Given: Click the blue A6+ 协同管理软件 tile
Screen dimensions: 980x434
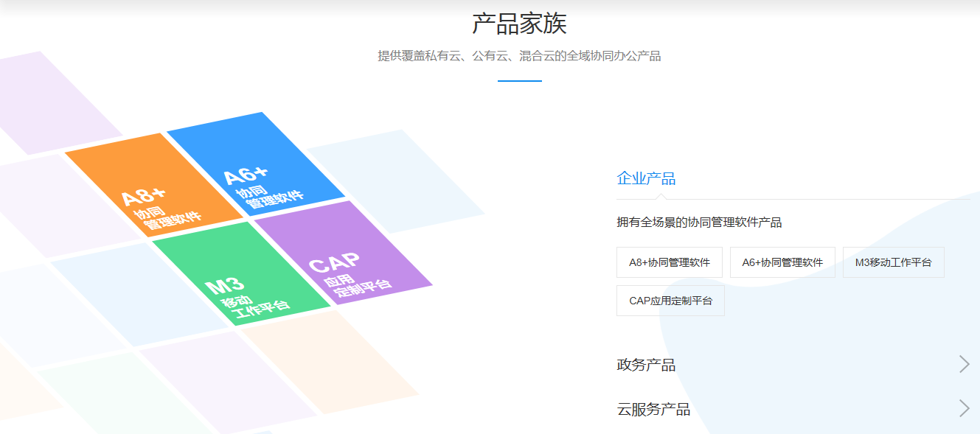Looking at the screenshot, I should [x=256, y=166].
